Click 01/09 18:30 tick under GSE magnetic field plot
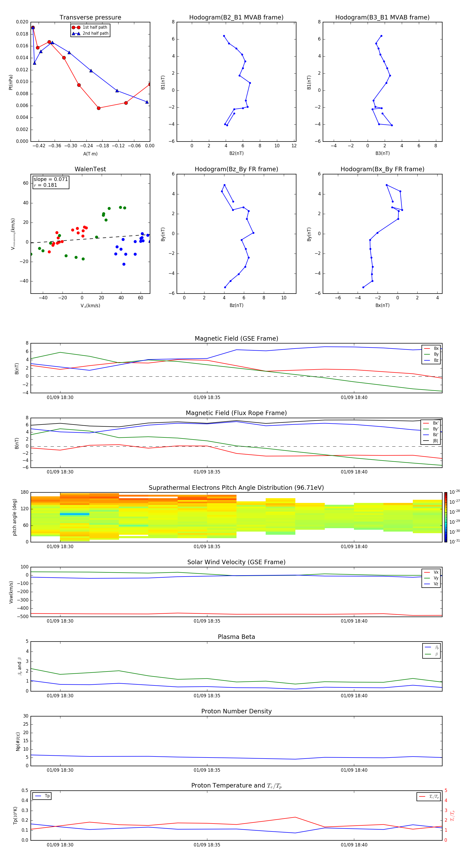The image size is (473, 868). click(60, 398)
